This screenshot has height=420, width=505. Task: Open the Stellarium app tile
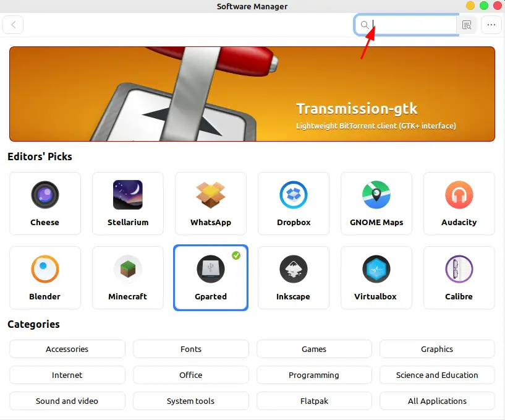coord(128,204)
